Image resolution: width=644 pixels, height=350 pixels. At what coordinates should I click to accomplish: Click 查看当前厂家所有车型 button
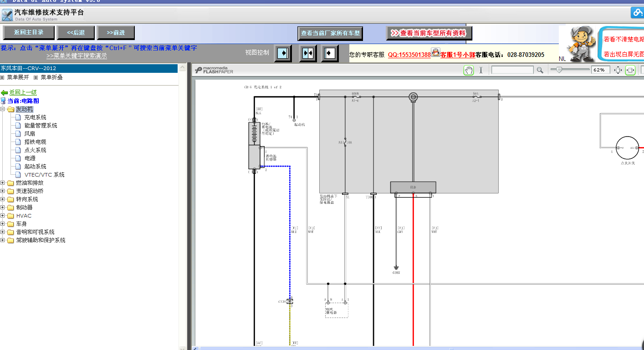(x=330, y=33)
